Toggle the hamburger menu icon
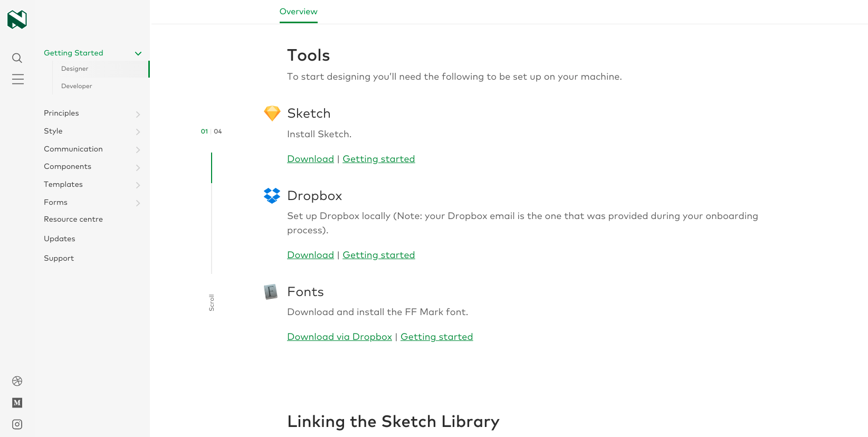This screenshot has width=868, height=437. [18, 79]
